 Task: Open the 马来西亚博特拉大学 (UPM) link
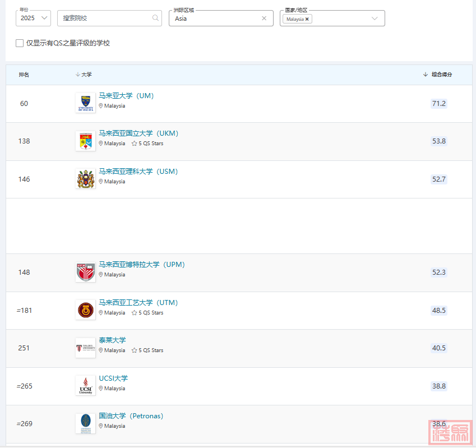coord(142,265)
